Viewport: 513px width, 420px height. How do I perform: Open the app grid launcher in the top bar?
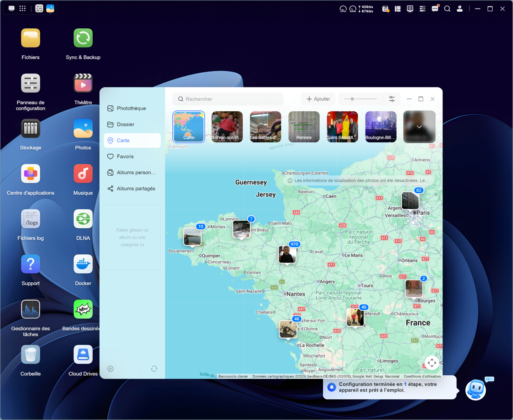pos(23,9)
